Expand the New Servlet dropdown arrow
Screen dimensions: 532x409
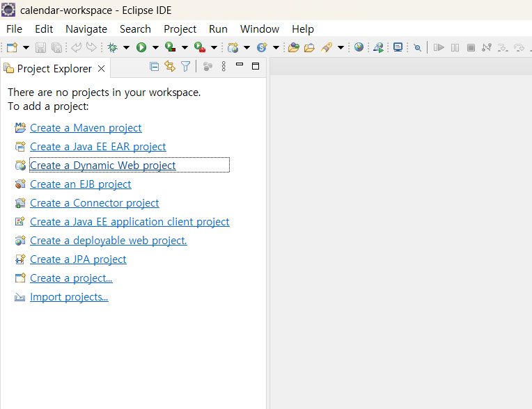coord(276,48)
